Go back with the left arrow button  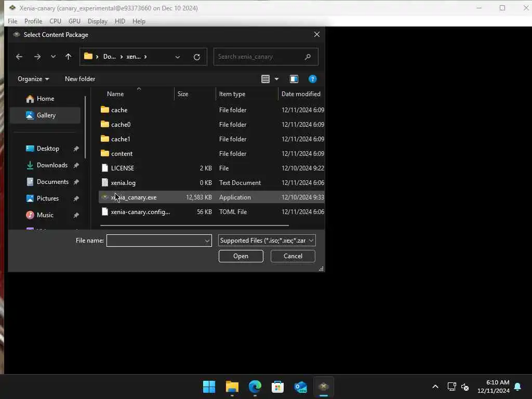(x=19, y=57)
